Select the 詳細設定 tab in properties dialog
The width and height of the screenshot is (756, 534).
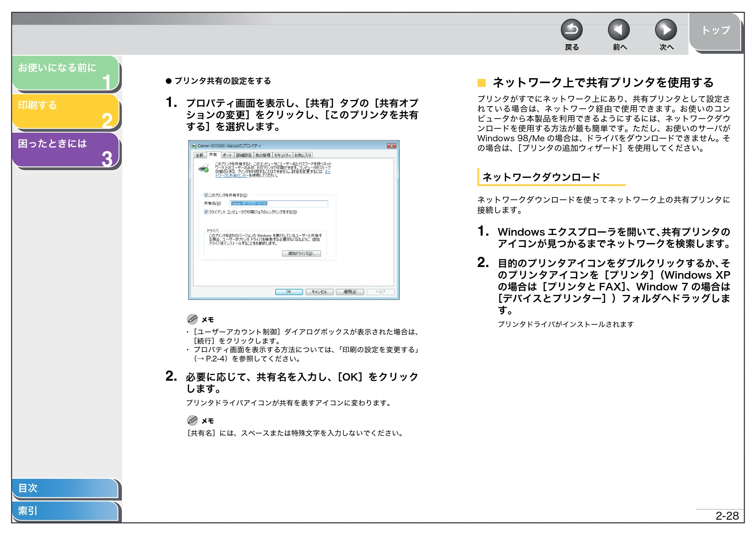coord(244,155)
